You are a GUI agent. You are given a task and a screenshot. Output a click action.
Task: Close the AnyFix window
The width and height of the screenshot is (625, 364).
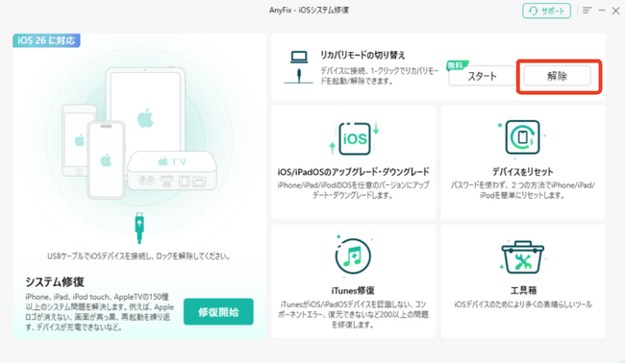(x=615, y=11)
